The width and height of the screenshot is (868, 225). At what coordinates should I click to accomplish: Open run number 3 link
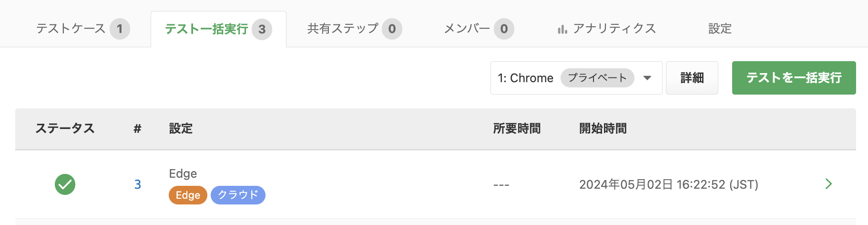pyautogui.click(x=138, y=184)
